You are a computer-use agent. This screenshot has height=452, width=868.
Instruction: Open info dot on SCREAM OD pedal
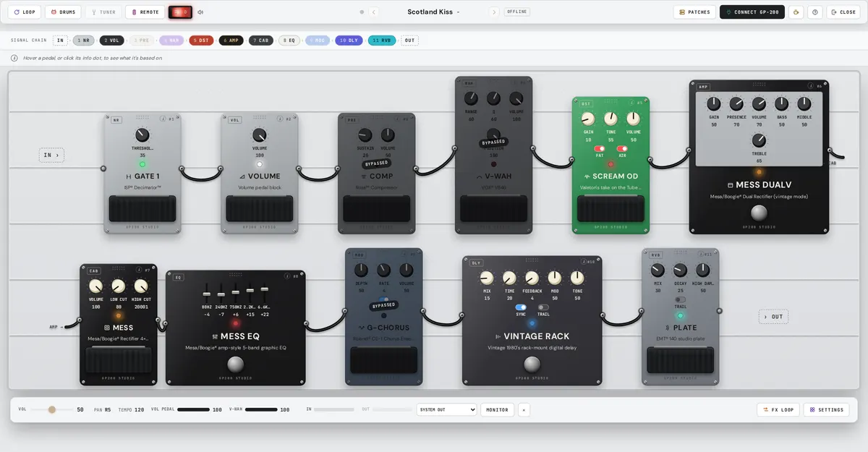(631, 103)
